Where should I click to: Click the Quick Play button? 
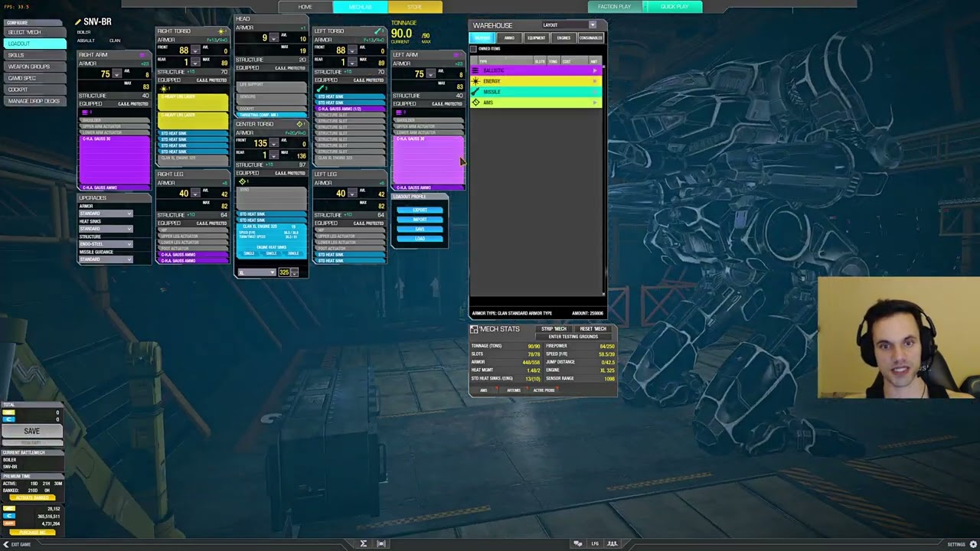675,7
